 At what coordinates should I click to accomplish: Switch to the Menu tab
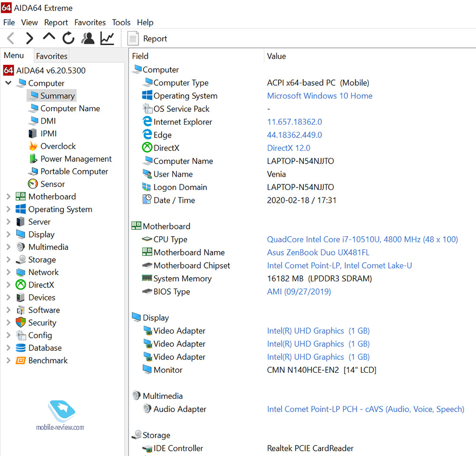click(x=14, y=56)
